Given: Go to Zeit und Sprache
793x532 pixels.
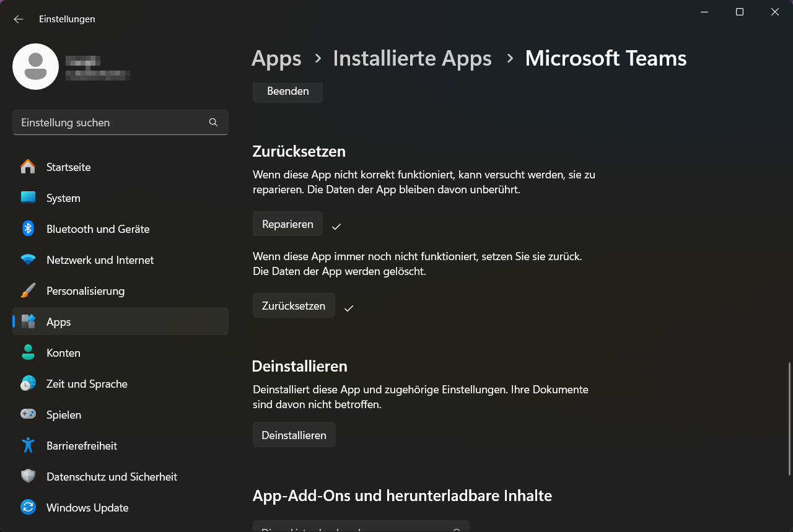Looking at the screenshot, I should [120, 384].
